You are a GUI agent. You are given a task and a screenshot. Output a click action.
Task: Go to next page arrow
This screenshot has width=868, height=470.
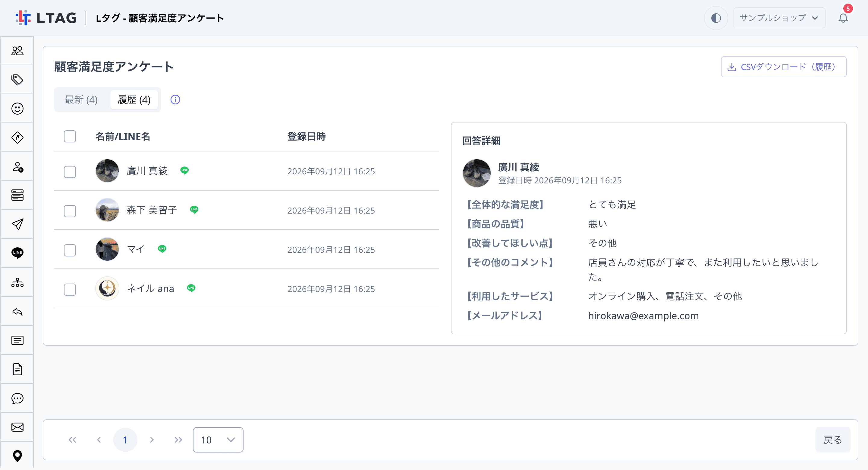pos(152,440)
